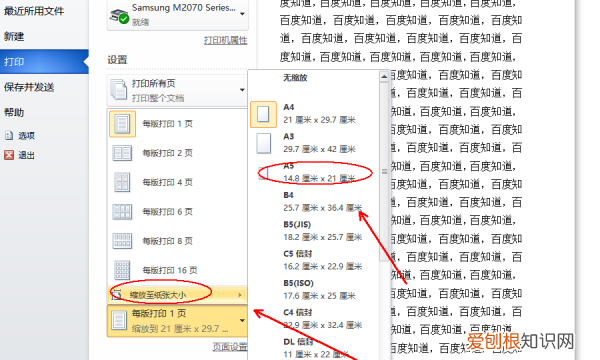Choose DL 信封 paper size
The height and width of the screenshot is (360, 600).
pyautogui.click(x=314, y=347)
